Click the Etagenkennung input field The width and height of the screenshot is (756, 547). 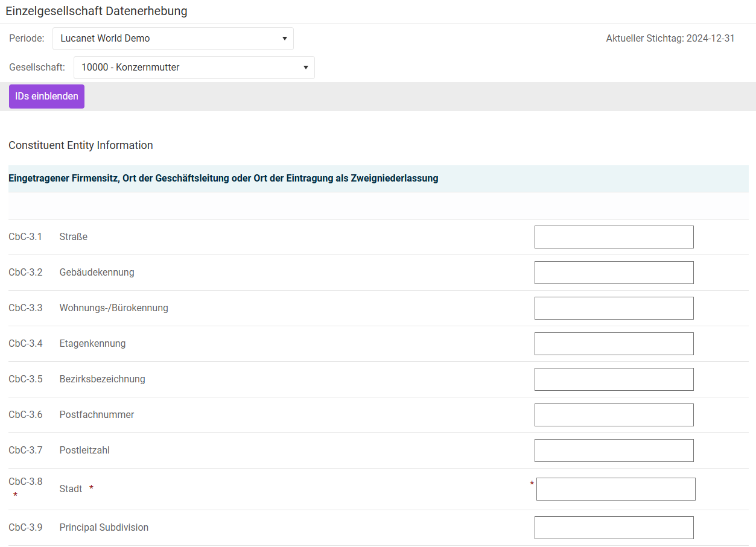[614, 344]
